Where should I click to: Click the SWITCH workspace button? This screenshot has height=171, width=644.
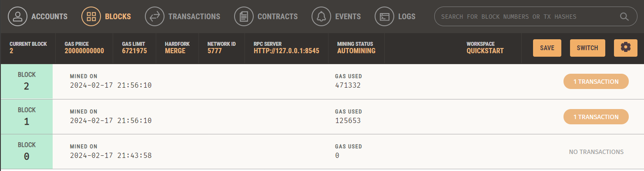pos(587,48)
